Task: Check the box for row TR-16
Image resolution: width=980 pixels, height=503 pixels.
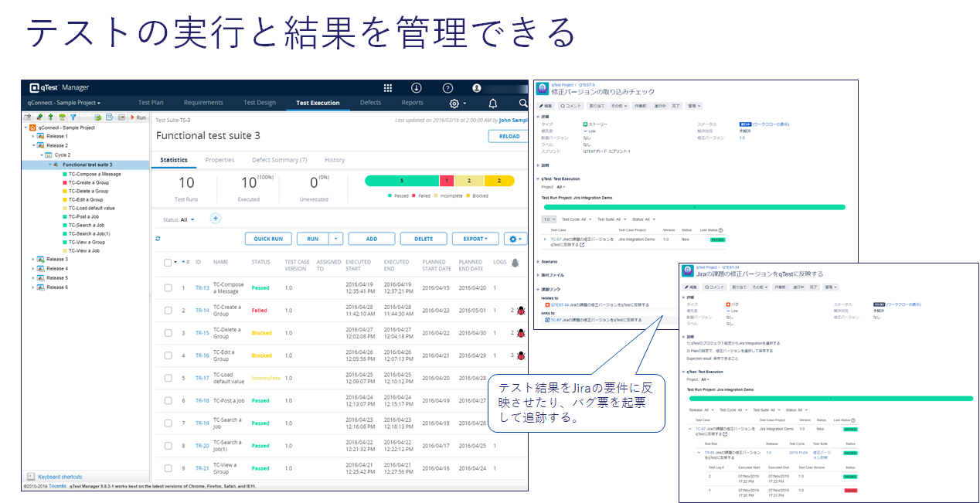Action: click(168, 355)
